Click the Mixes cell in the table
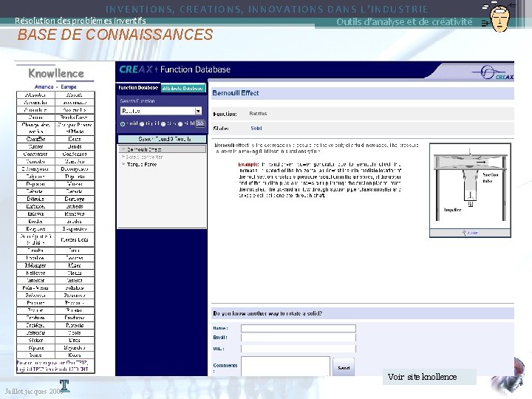This screenshot has height=399, width=532. coord(75,265)
